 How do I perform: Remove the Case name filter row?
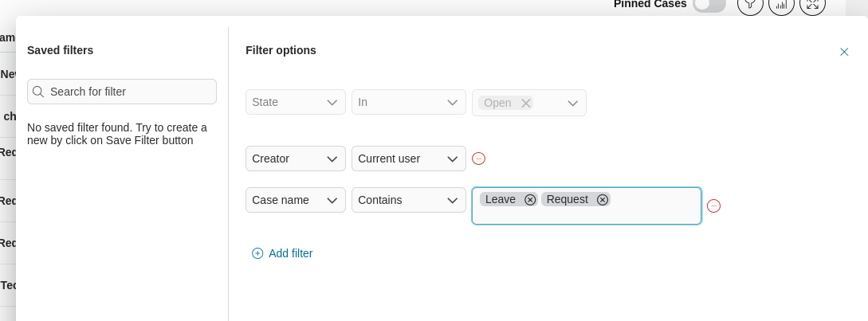click(x=713, y=206)
